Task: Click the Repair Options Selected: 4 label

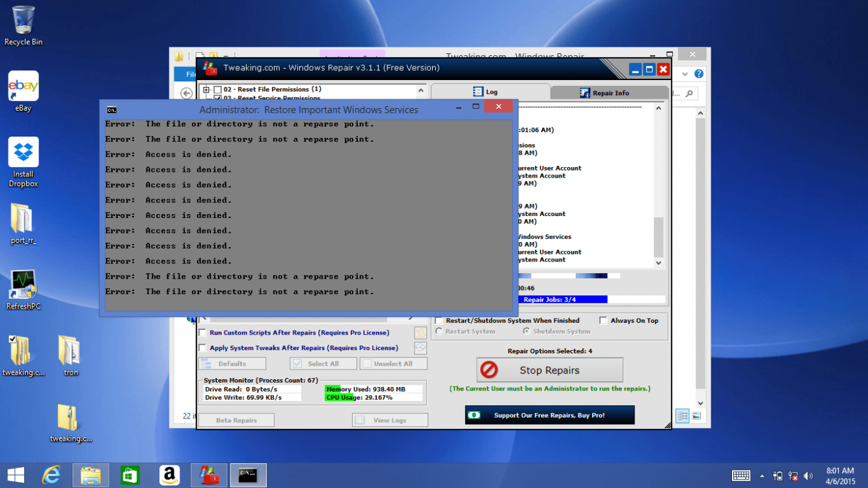Action: point(550,351)
